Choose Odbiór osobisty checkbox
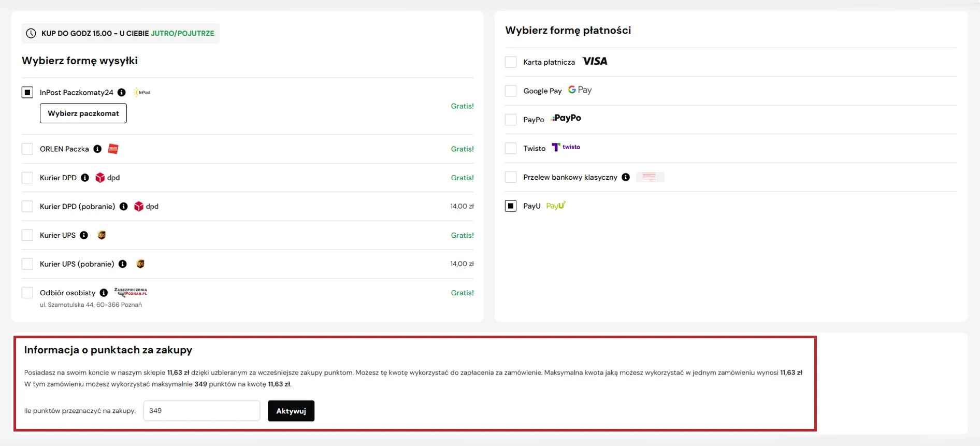Image resolution: width=980 pixels, height=446 pixels. pos(27,293)
